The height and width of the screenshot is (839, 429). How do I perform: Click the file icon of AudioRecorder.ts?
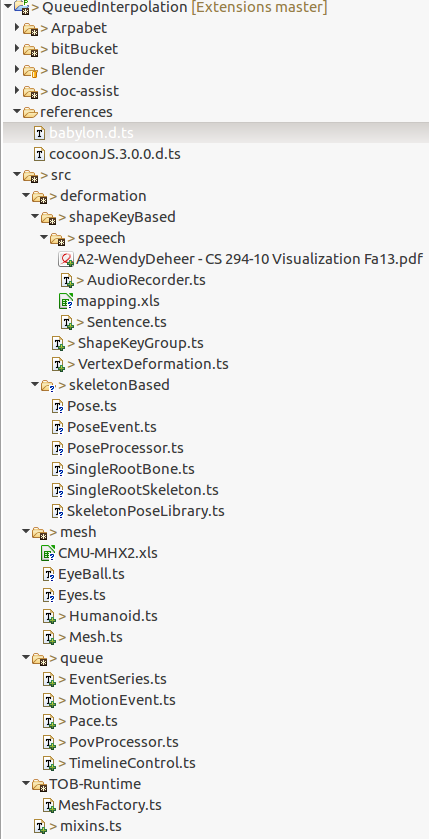click(x=67, y=280)
